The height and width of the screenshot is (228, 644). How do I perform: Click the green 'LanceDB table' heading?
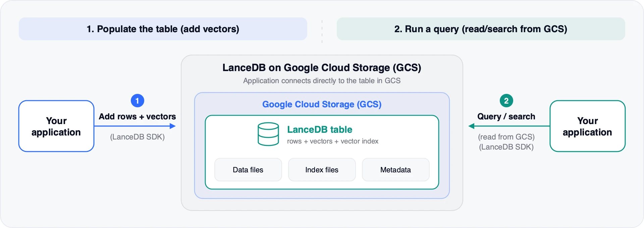[320, 129]
